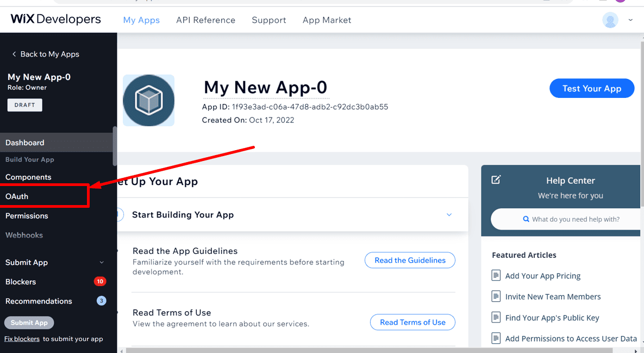Open the Recommendations count badge showing 3
The height and width of the screenshot is (353, 644).
coord(102,301)
